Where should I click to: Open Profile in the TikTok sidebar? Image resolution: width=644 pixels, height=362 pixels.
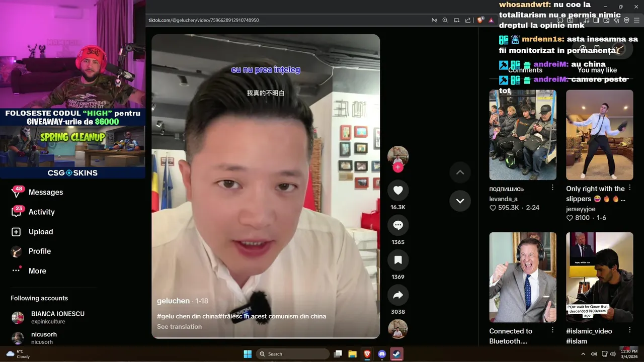click(40, 251)
